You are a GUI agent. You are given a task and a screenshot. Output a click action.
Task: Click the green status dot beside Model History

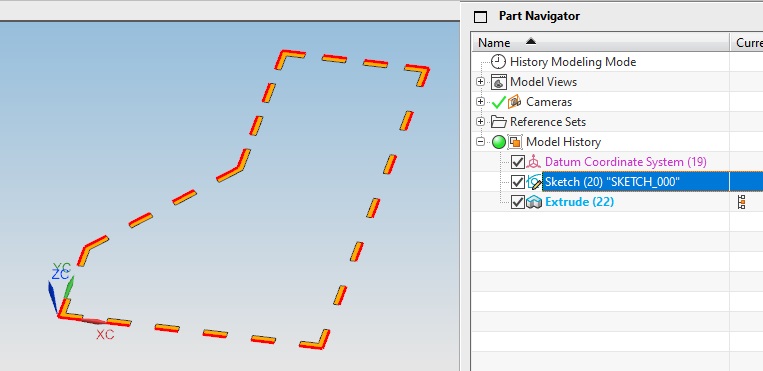pyautogui.click(x=499, y=142)
